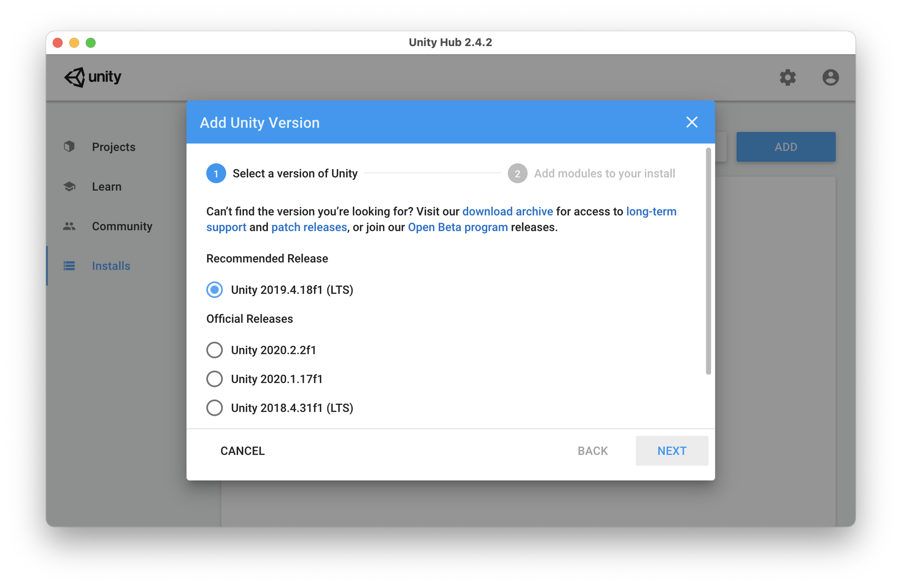
Task: Click the Projects cube icon
Action: [69, 147]
